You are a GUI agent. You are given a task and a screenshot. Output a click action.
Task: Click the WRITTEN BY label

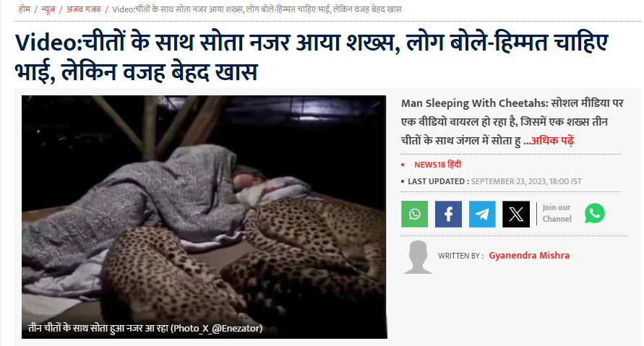460,256
